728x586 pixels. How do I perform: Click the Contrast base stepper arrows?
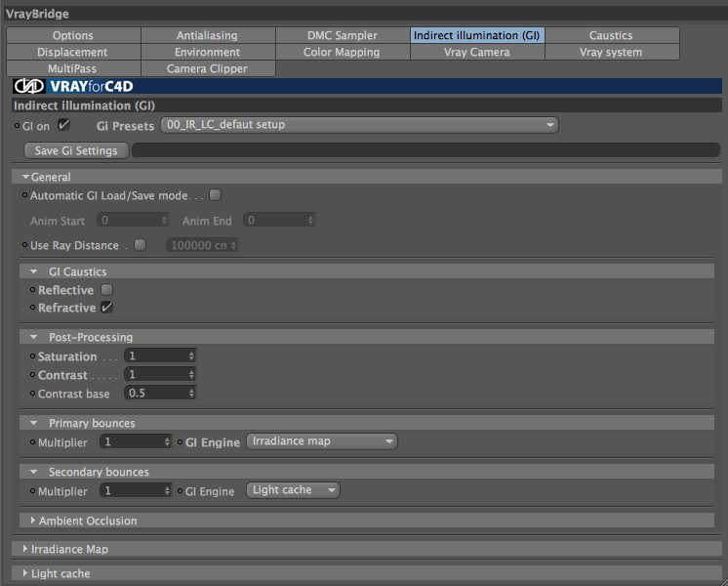coord(191,394)
